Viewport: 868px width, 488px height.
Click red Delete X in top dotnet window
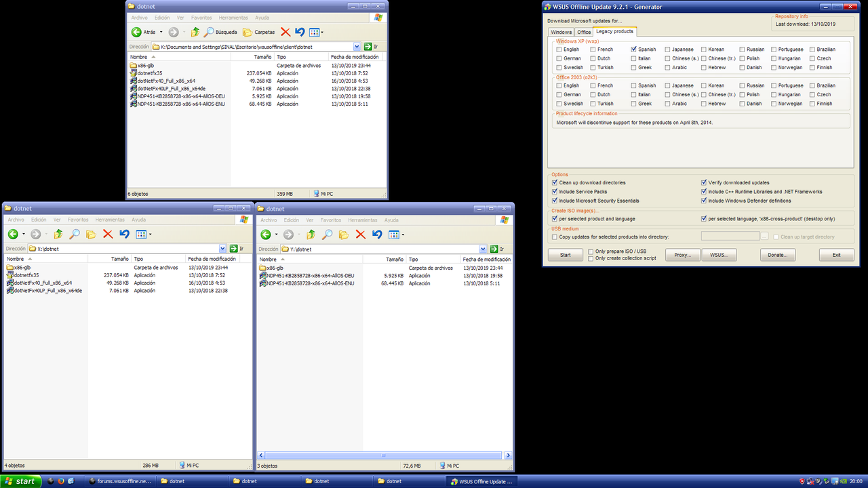pos(285,32)
